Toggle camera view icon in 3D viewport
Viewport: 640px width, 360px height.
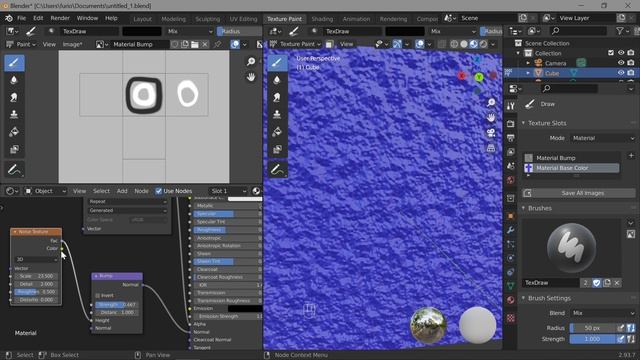[x=491, y=133]
